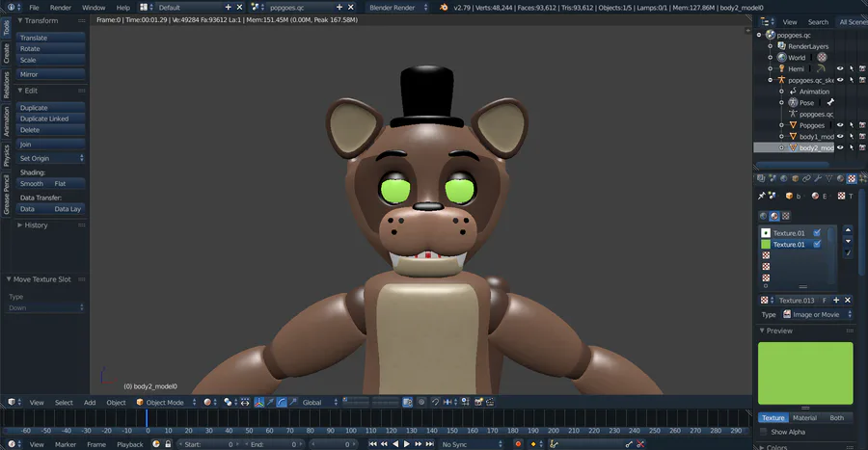Add a new texture with the plus button
This screenshot has width=868, height=450.
click(836, 301)
